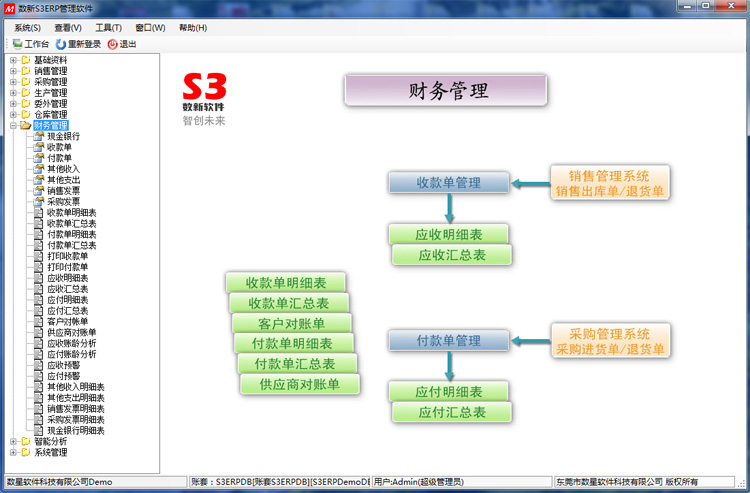This screenshot has width=750, height=493.
Task: Click the folder icon beside 销售管理
Action: (x=26, y=71)
